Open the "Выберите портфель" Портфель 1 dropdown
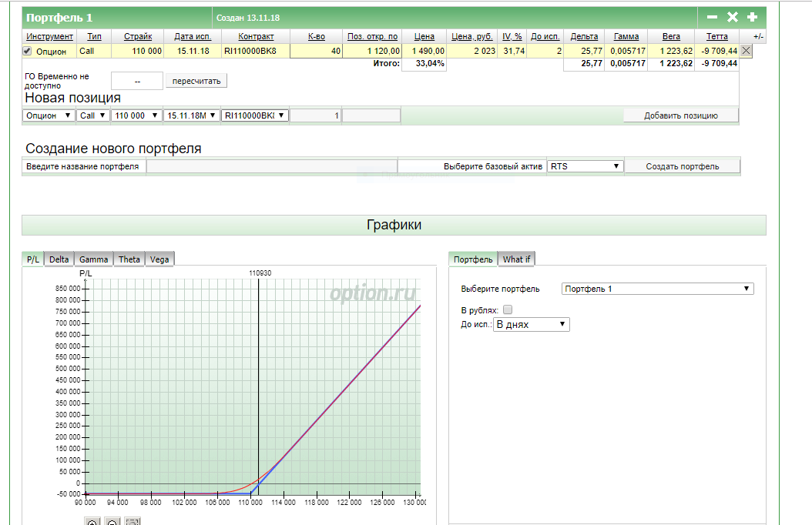Viewport: 812px width, 525px height. (657, 289)
